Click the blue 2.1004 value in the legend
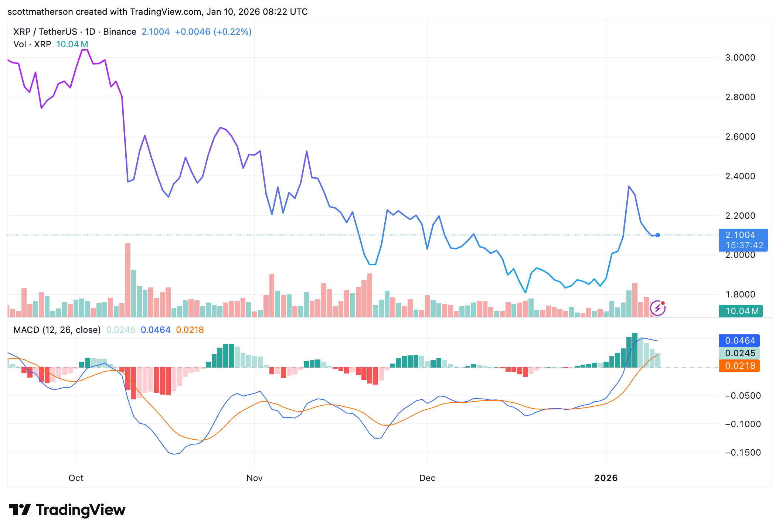The height and width of the screenshot is (532, 779). [156, 32]
